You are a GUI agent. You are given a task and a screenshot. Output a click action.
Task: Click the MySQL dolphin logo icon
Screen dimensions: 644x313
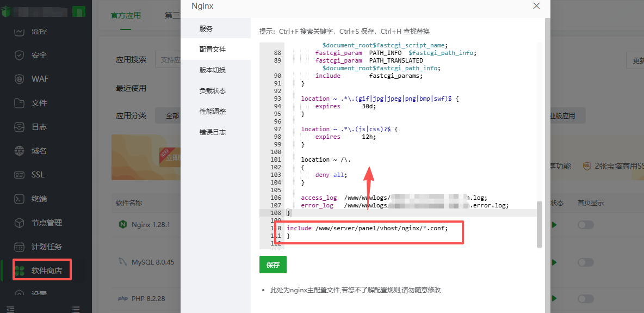(x=122, y=262)
